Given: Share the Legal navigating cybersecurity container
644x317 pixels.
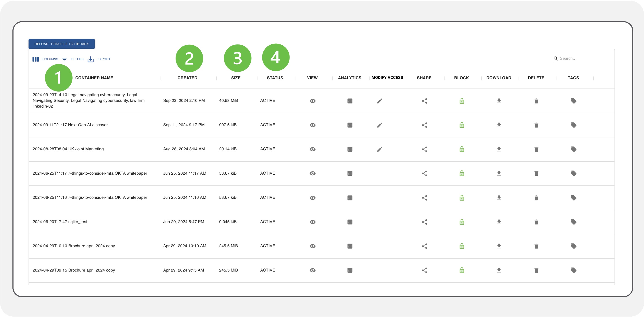Looking at the screenshot, I should pos(424,101).
